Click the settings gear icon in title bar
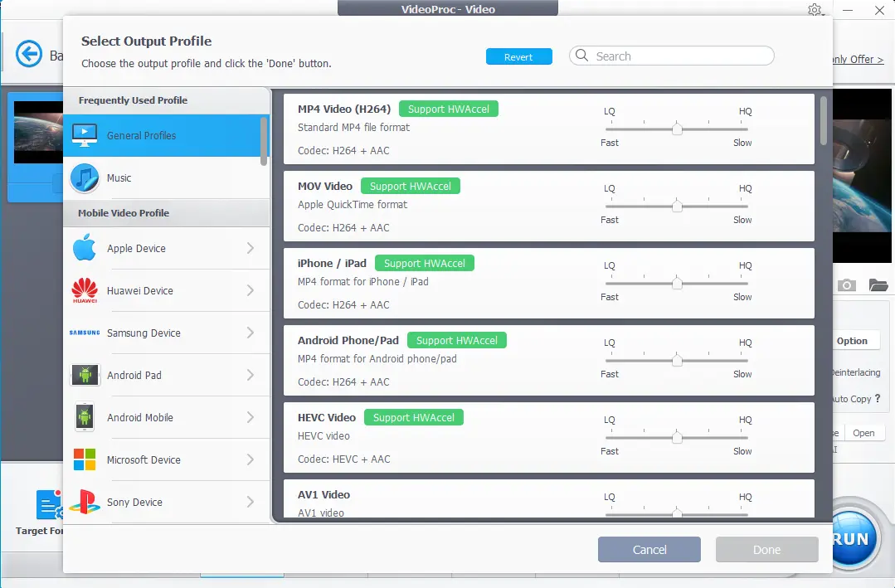The image size is (895, 588). click(x=815, y=10)
